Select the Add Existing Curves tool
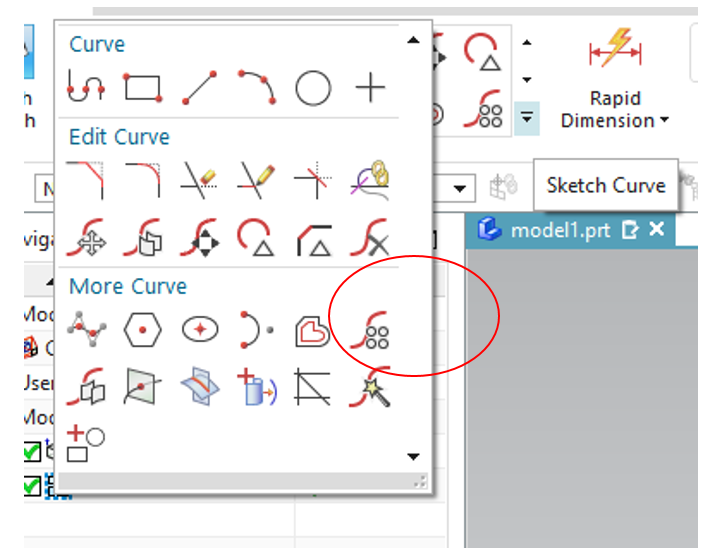 point(86,443)
